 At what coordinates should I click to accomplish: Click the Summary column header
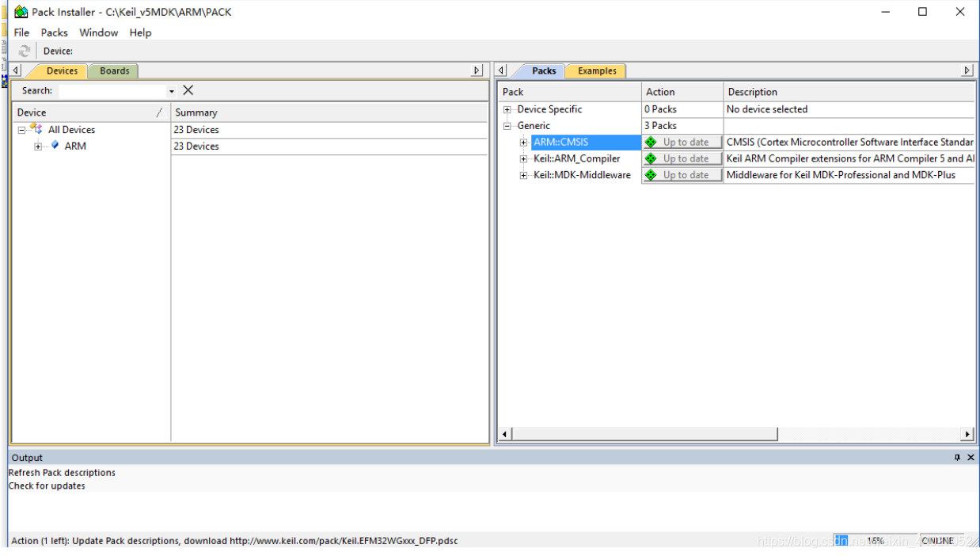pyautogui.click(x=329, y=112)
